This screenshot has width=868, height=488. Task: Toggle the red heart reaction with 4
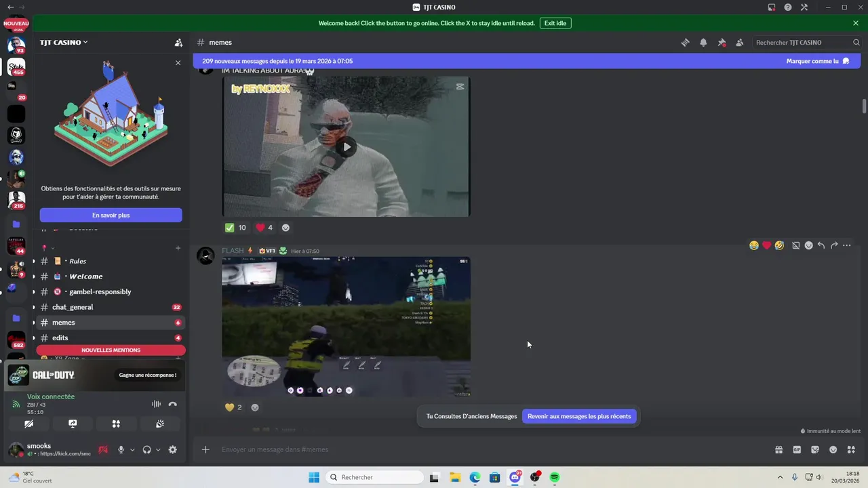tap(264, 228)
